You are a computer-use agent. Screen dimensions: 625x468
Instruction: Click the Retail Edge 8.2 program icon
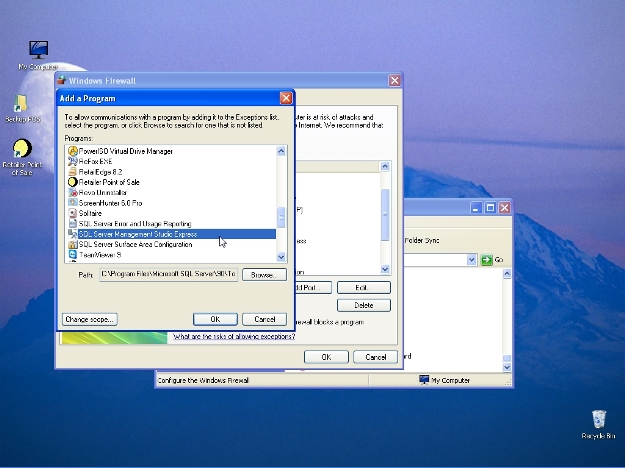(73, 172)
